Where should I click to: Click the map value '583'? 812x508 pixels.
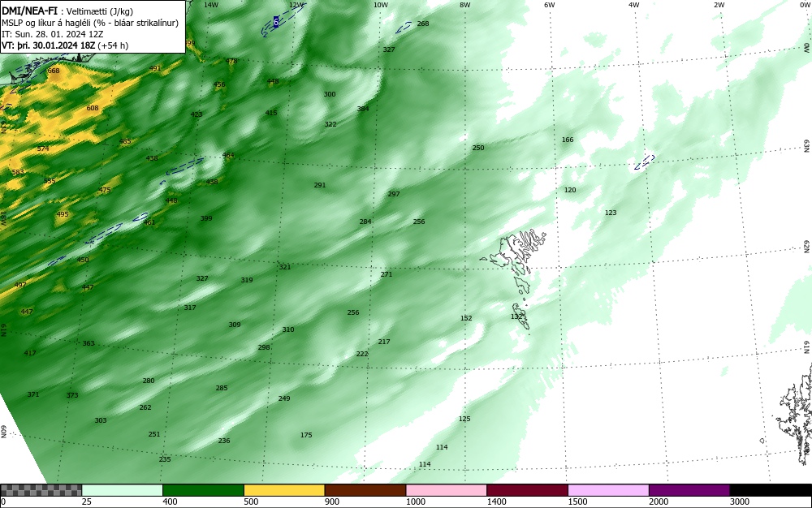pyautogui.click(x=18, y=172)
